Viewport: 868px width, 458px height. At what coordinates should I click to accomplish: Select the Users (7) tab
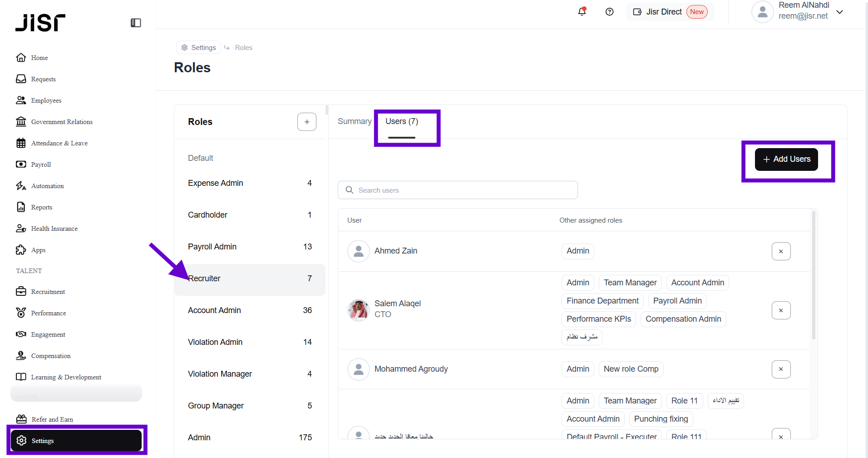coord(402,121)
